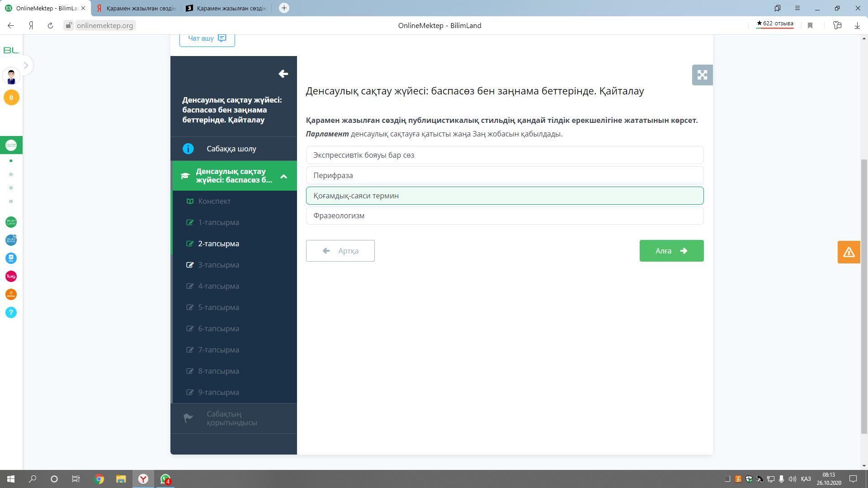Select answer Перифраза
Image resolution: width=868 pixels, height=488 pixels.
tap(505, 175)
